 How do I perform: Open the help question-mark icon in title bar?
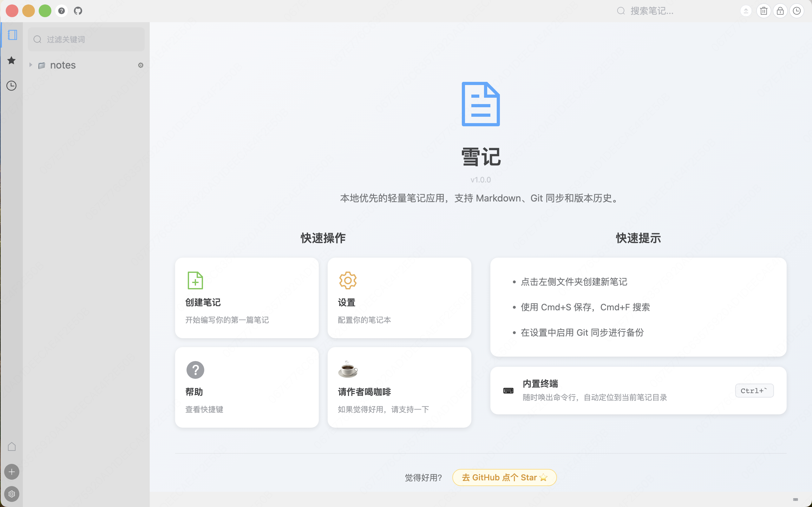point(61,11)
